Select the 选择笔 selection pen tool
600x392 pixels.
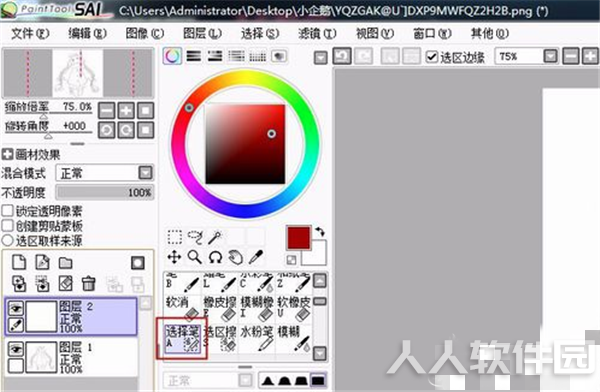tap(183, 339)
